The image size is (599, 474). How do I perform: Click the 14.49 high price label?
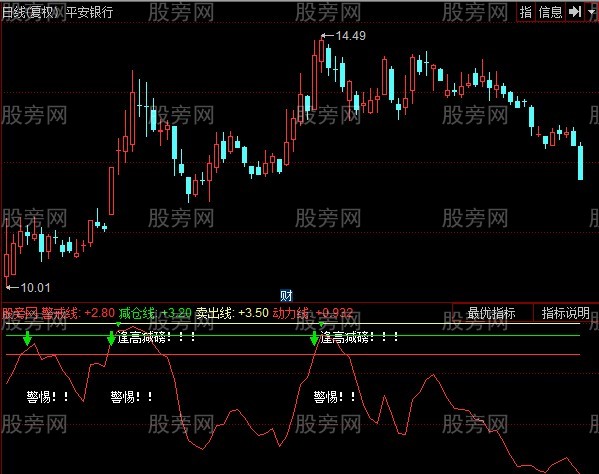350,36
